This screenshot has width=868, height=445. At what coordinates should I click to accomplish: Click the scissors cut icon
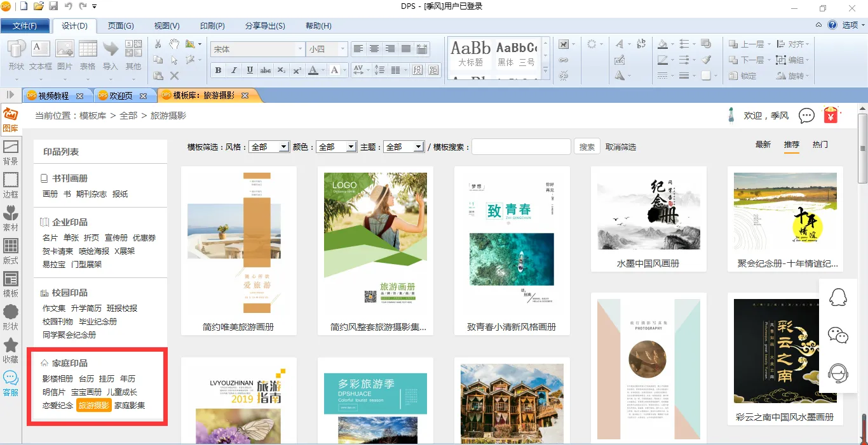(x=158, y=44)
